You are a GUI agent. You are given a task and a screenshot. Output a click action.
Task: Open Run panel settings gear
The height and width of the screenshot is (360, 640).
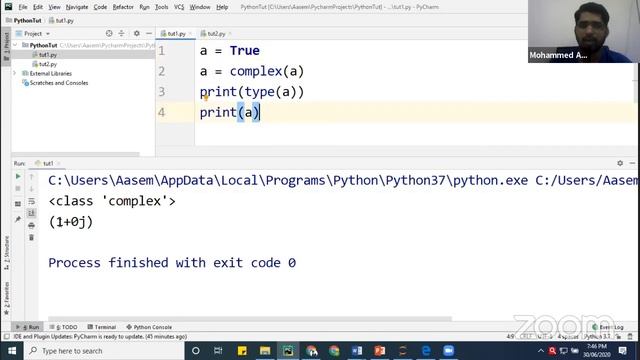click(x=620, y=163)
